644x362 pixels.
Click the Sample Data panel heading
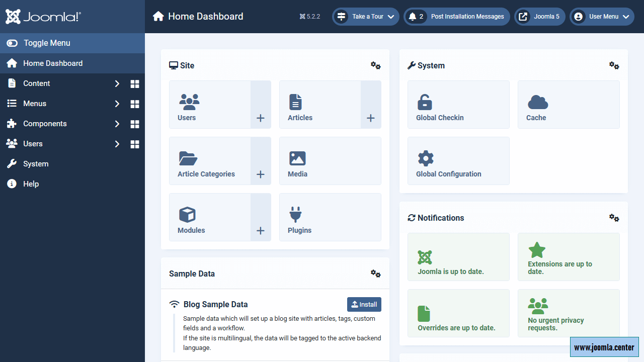click(192, 274)
